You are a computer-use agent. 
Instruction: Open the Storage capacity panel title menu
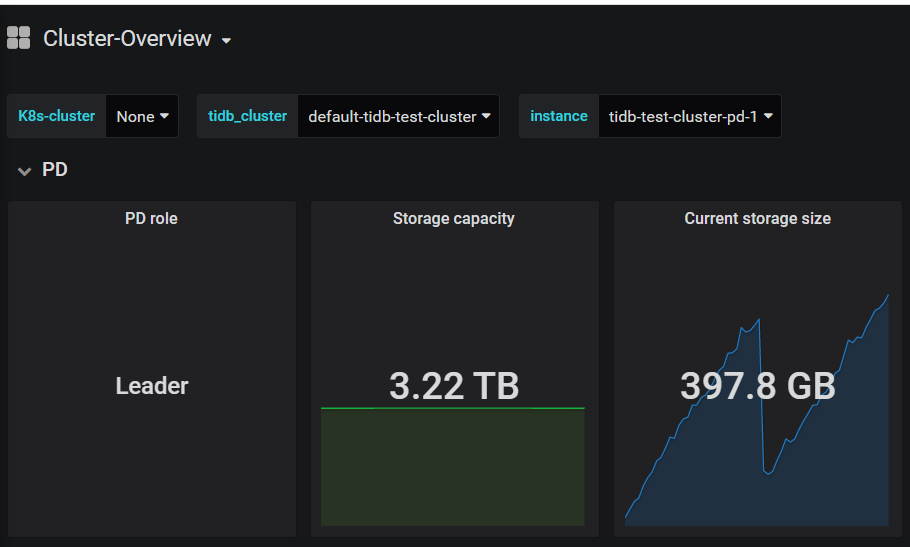click(454, 219)
